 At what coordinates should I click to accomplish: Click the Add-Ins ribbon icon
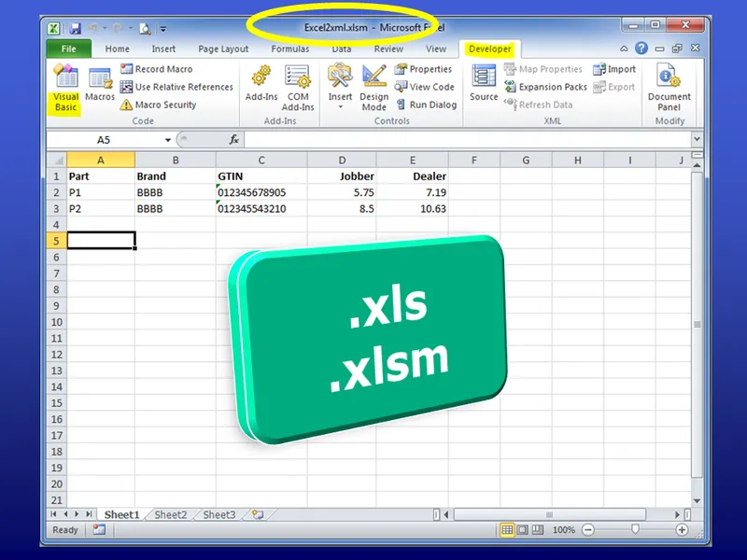[x=262, y=84]
